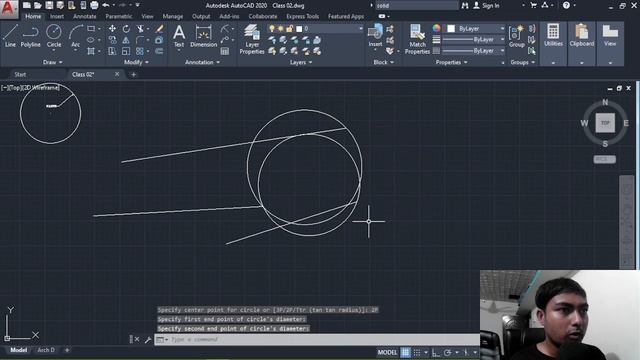This screenshot has height=360, width=640.
Task: Expand the Properties panel
Action: [451, 62]
